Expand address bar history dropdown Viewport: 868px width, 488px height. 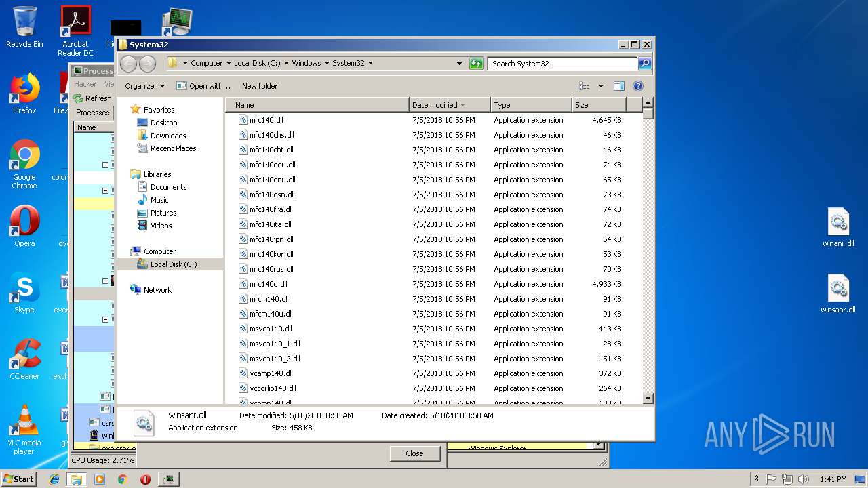click(459, 64)
